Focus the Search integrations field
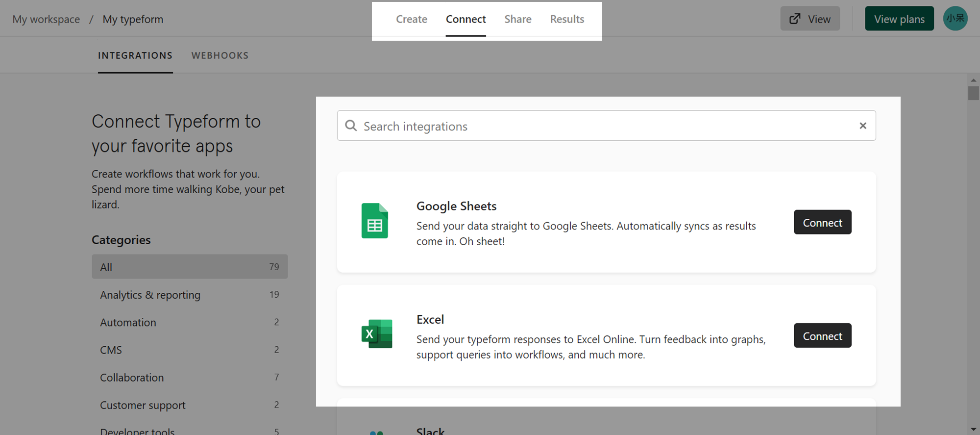The width and height of the screenshot is (980, 435). pyautogui.click(x=606, y=126)
